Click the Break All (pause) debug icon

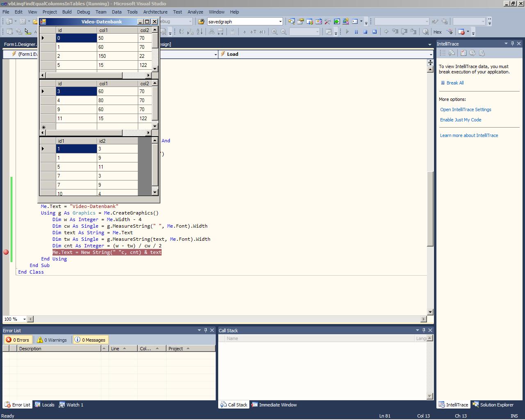coord(356,32)
